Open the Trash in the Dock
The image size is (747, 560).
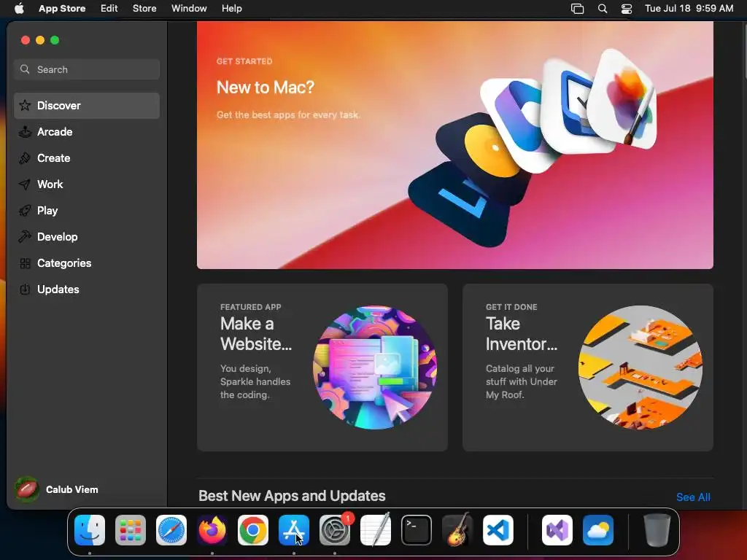tap(657, 530)
